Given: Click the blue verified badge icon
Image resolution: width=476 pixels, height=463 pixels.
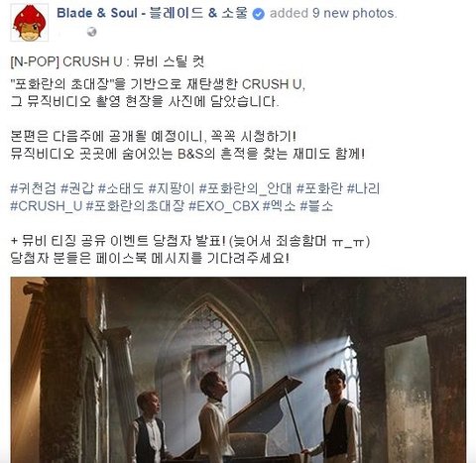Looking at the screenshot, I should (259, 14).
